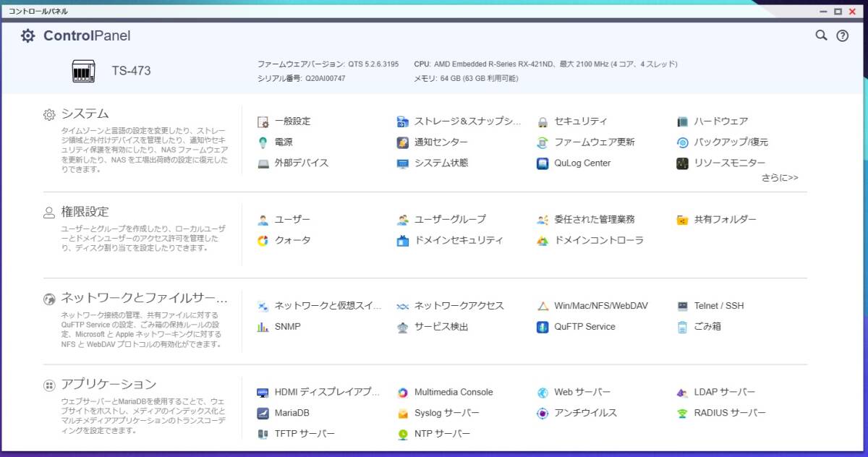Click the 電源 power icon
The height and width of the screenshot is (457, 868).
point(263,142)
